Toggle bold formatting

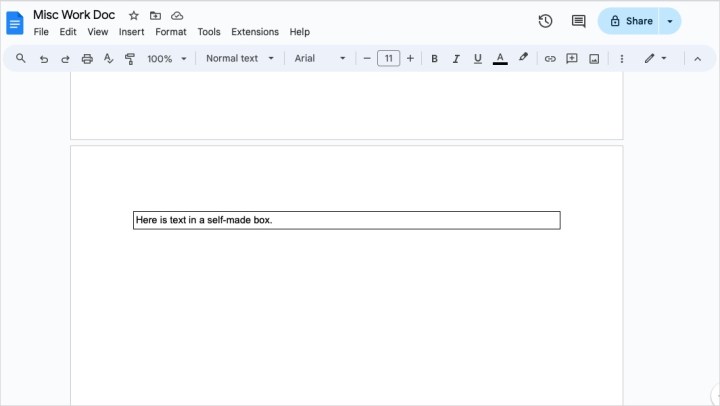click(434, 59)
